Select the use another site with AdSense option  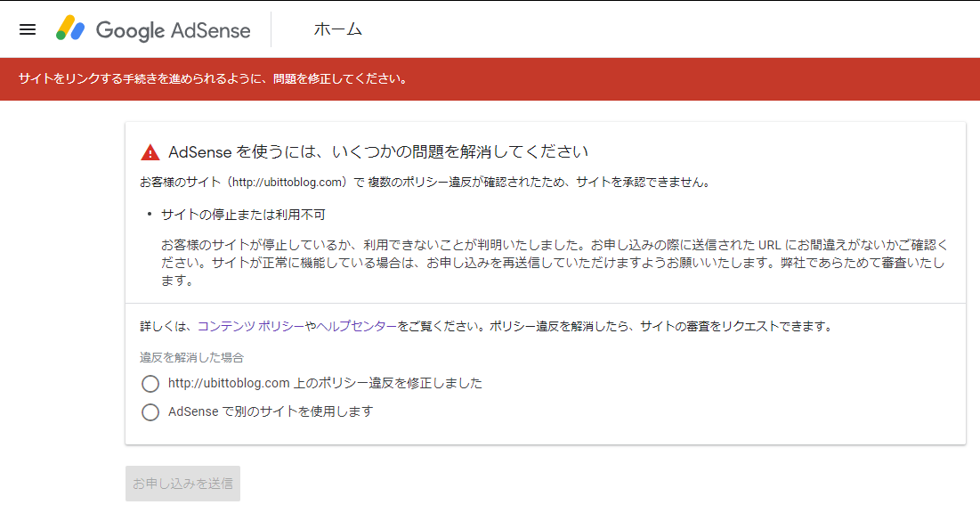point(150,412)
